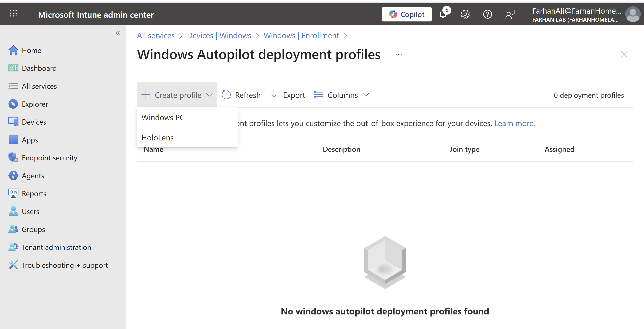Open the notifications bell icon
644x329 pixels.
[443, 14]
